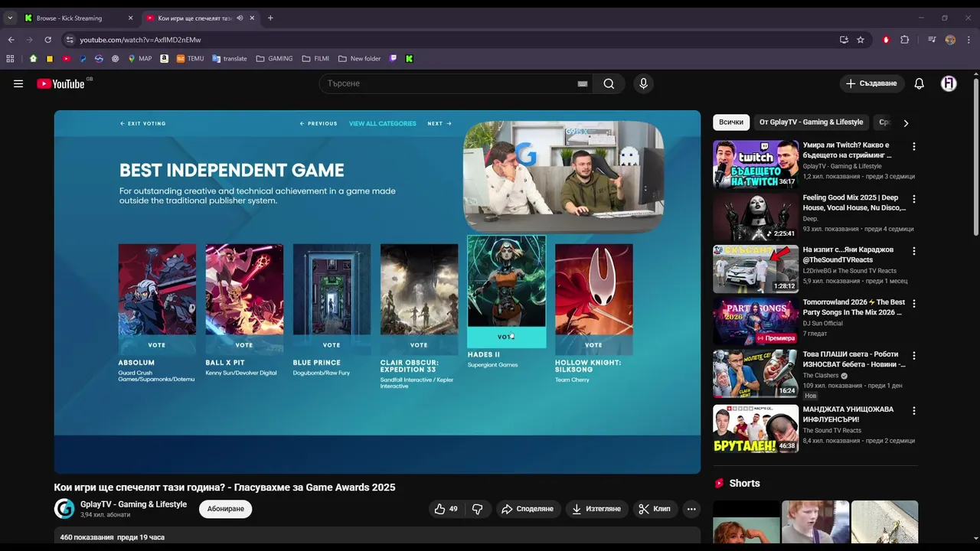Open the more-actions menu under the video

point(691,509)
